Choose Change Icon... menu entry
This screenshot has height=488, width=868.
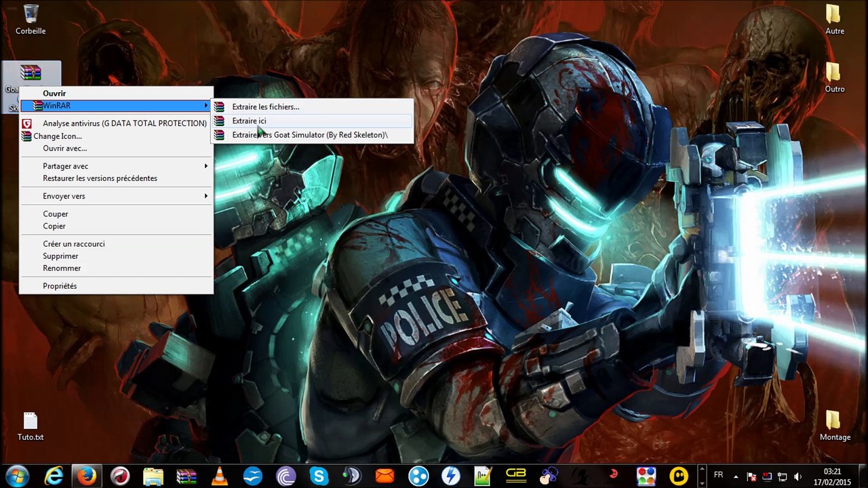pos(116,136)
